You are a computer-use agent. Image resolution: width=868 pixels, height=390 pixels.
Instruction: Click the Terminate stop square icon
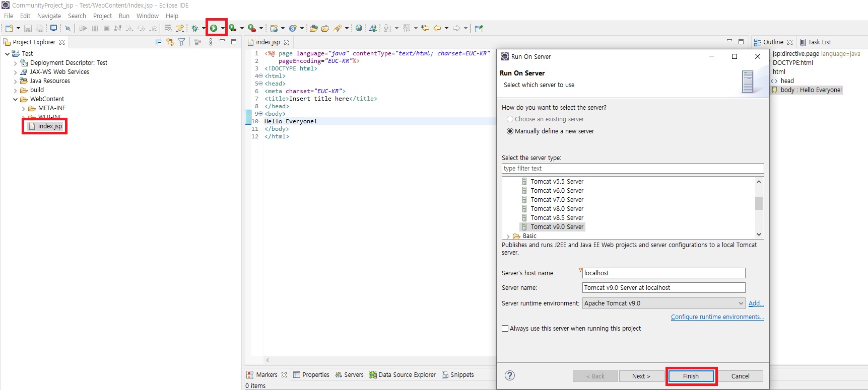coord(106,28)
